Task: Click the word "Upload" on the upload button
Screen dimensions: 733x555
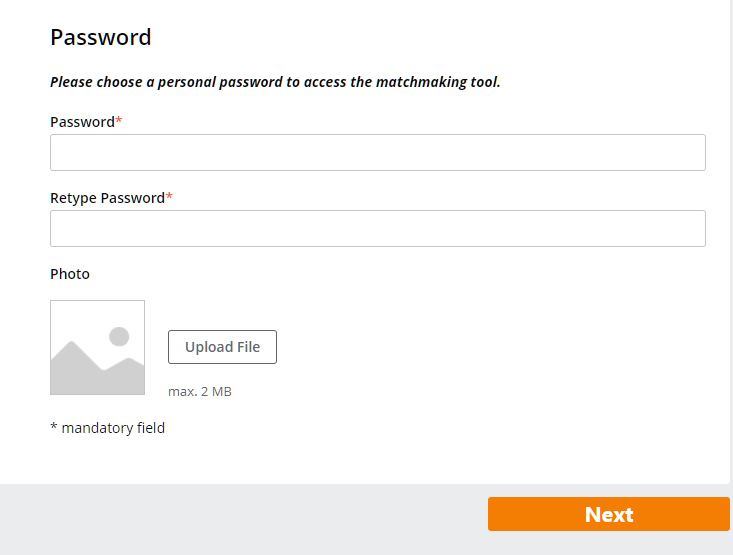Action: pos(208,347)
